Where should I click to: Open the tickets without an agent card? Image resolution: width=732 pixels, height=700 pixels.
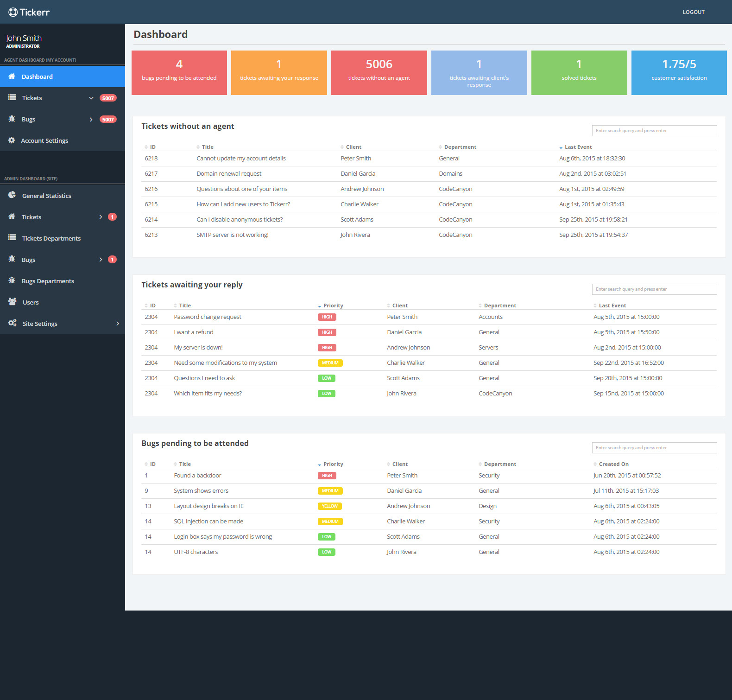[379, 73]
